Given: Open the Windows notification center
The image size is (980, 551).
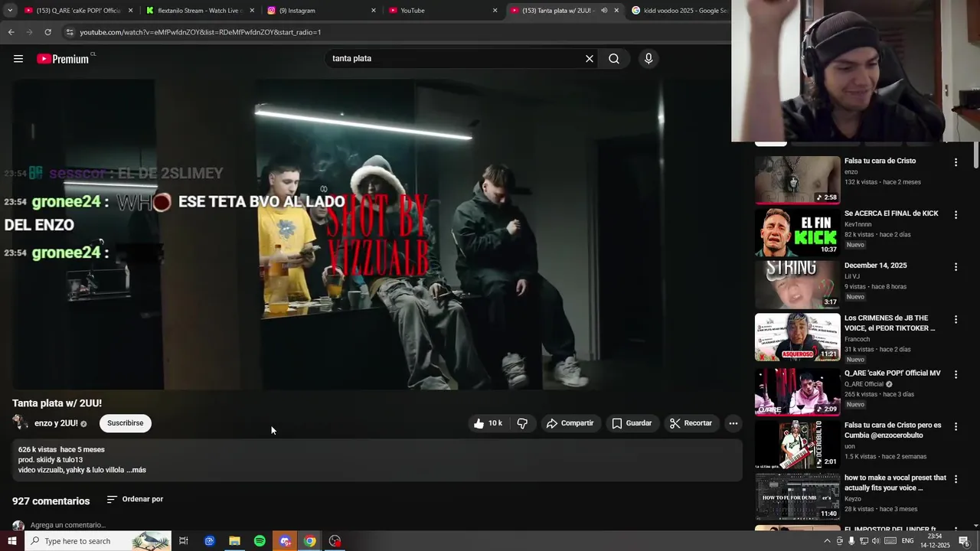Looking at the screenshot, I should 964,541.
